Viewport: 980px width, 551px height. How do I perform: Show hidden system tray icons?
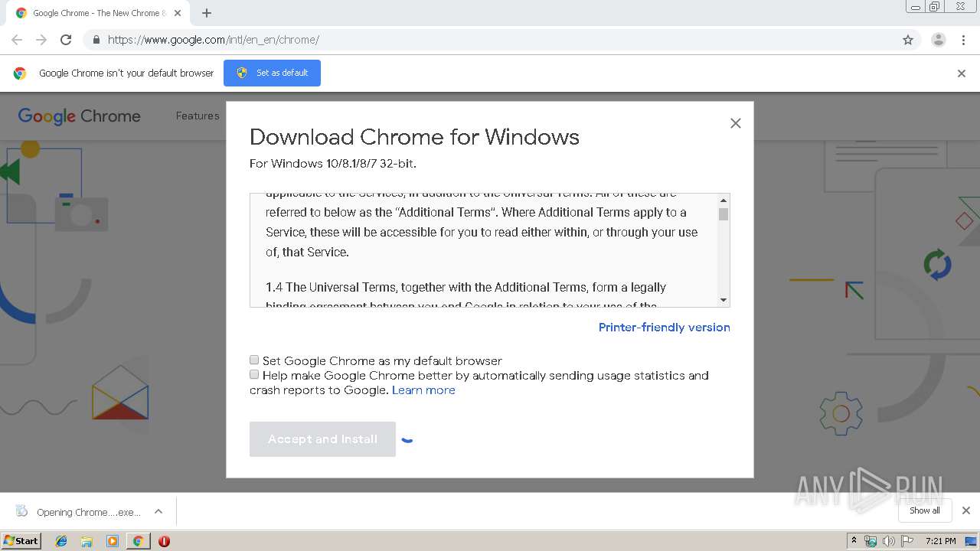tap(854, 541)
